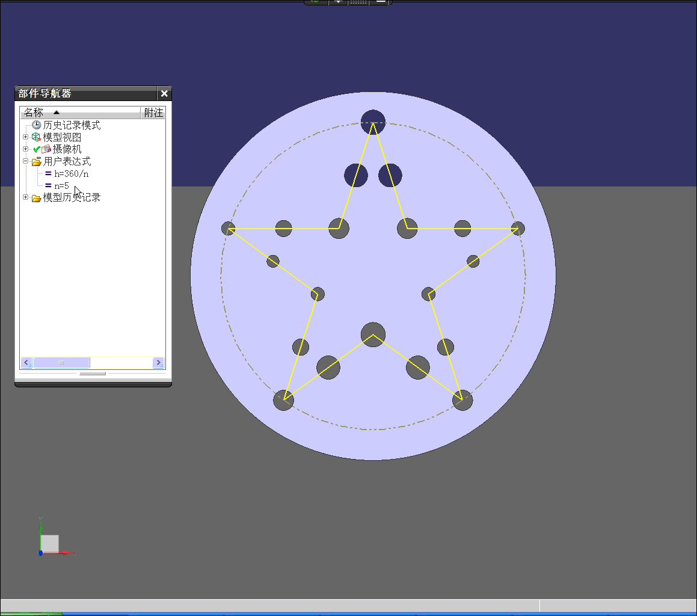Click the navigator horizontal scrollbar thumb
Image resolution: width=697 pixels, height=616 pixels.
(61, 363)
